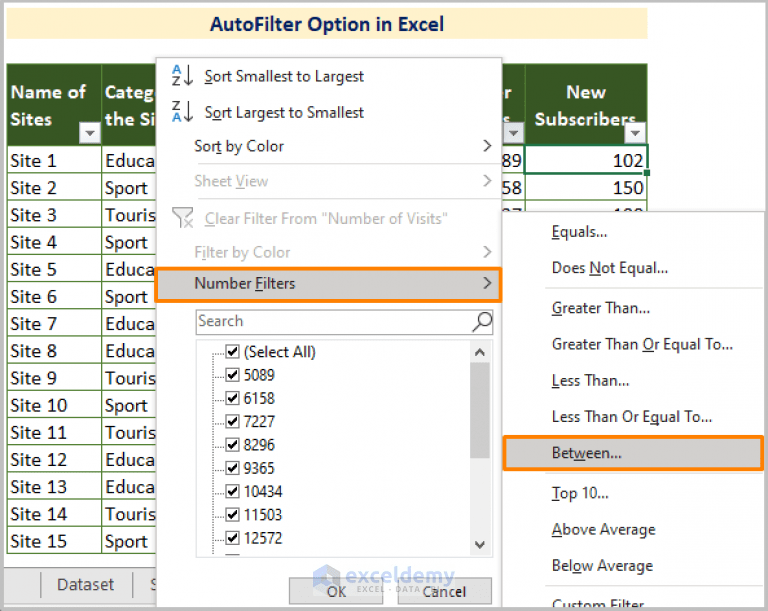The height and width of the screenshot is (611, 768).
Task: Click the Clear Filter funnel icon
Action: [x=183, y=218]
